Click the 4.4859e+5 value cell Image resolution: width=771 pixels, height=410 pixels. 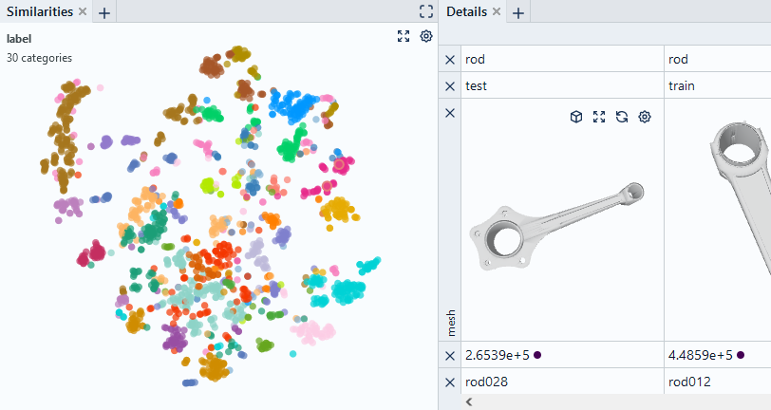pyautogui.click(x=718, y=355)
